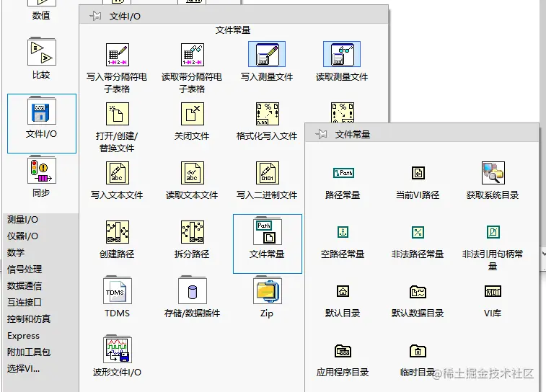Open the TDMS subpalette

pos(118,290)
